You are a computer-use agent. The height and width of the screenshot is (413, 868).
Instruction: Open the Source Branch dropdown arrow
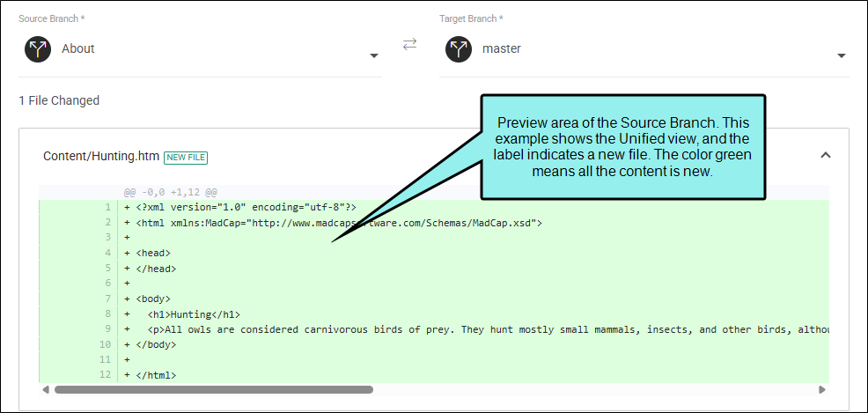[373, 55]
